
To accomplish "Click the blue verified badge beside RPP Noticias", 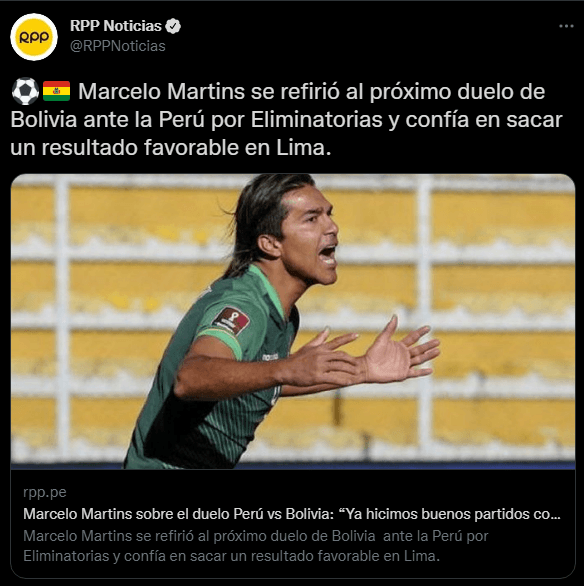I will click(173, 26).
